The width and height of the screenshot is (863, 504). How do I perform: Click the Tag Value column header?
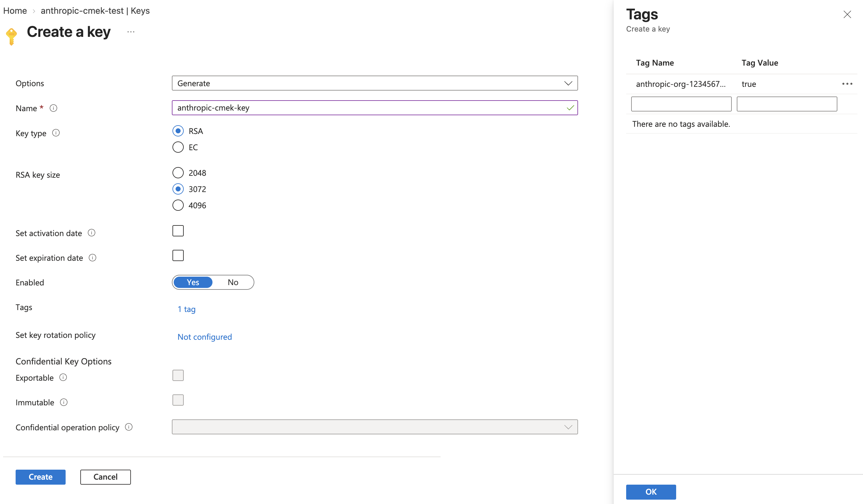[x=760, y=63]
